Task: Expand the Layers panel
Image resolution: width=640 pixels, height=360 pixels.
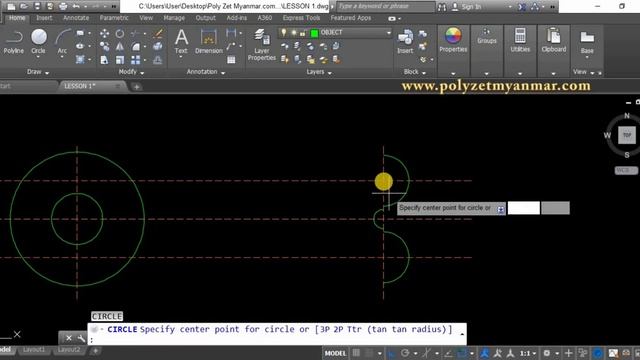Action: (x=319, y=72)
